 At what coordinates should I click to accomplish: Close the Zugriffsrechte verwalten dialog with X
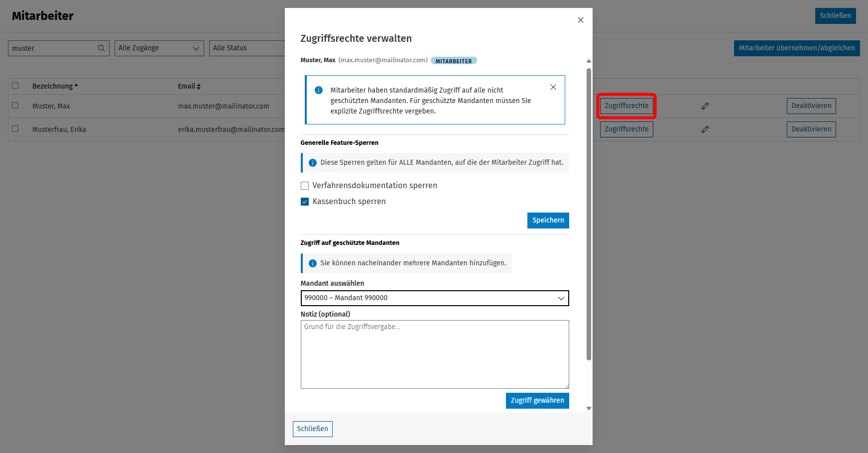[x=580, y=20]
